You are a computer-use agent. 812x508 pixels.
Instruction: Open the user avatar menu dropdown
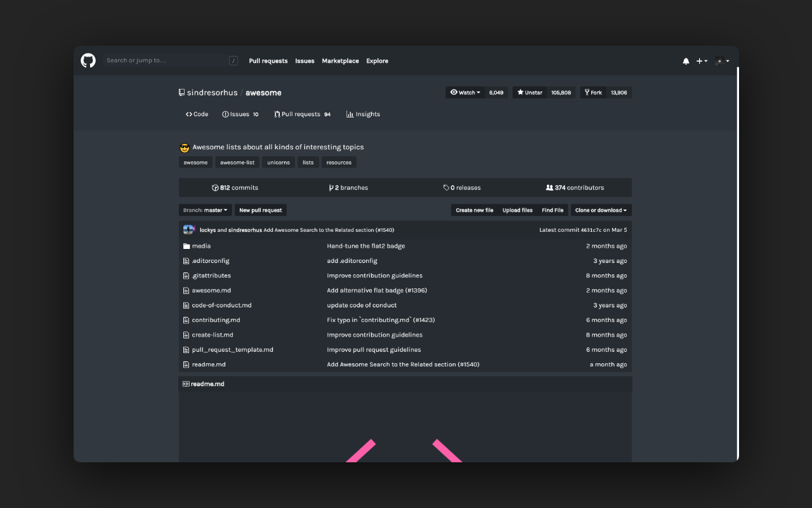coord(722,61)
